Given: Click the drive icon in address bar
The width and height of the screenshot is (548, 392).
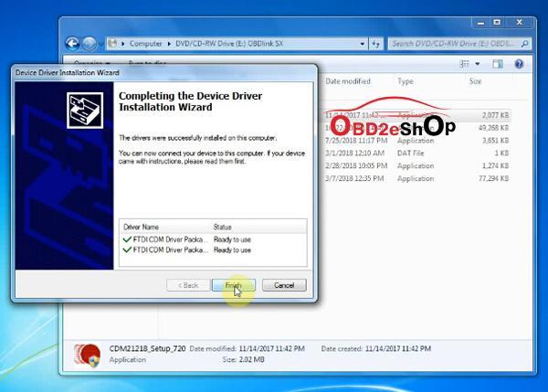Looking at the screenshot, I should coord(112,44).
